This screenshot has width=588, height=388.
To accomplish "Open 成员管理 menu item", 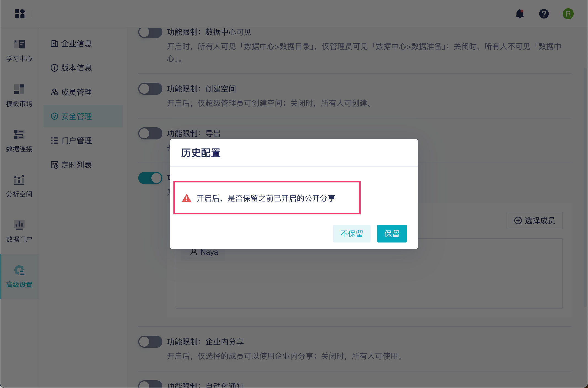I will (72, 92).
